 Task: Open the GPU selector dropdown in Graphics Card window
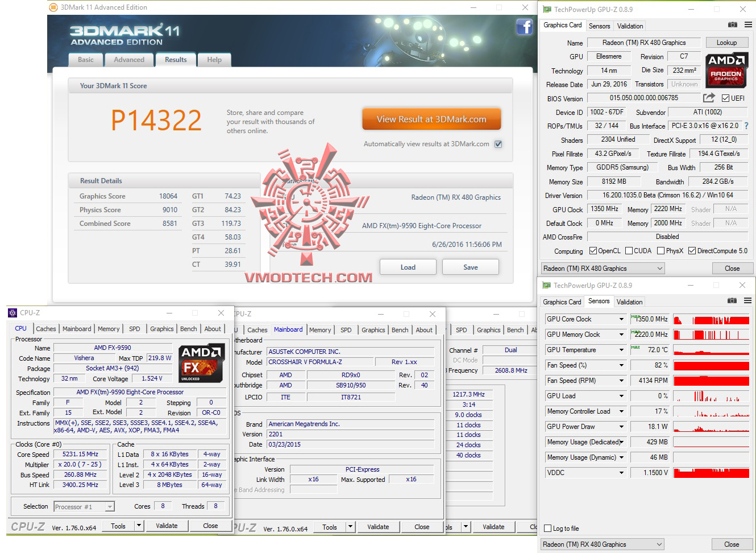[603, 269]
